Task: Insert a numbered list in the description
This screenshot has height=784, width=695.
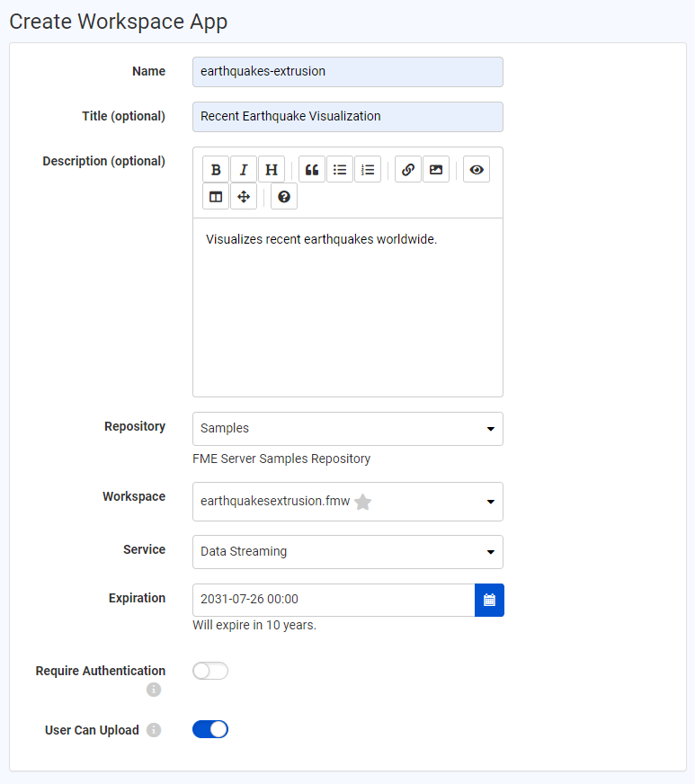Action: click(x=368, y=169)
